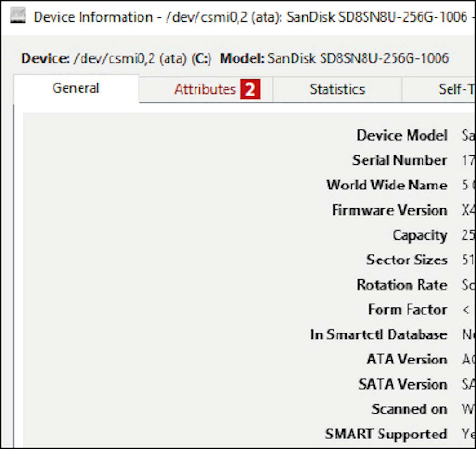Click the World Wide Name label
The width and height of the screenshot is (476, 449).
(387, 185)
